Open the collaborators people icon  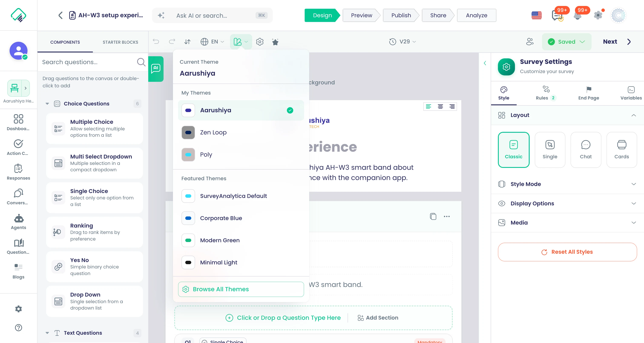tap(530, 42)
